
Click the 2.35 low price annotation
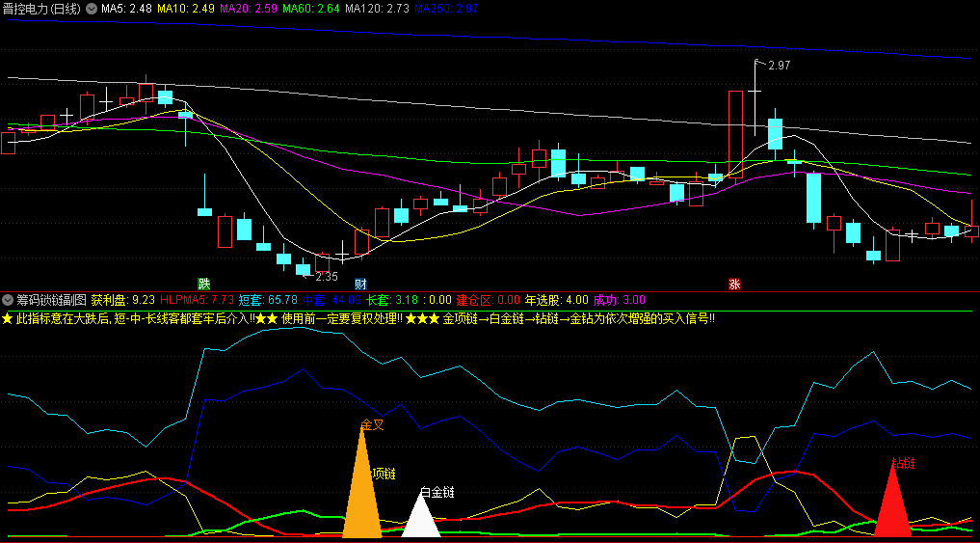click(327, 277)
